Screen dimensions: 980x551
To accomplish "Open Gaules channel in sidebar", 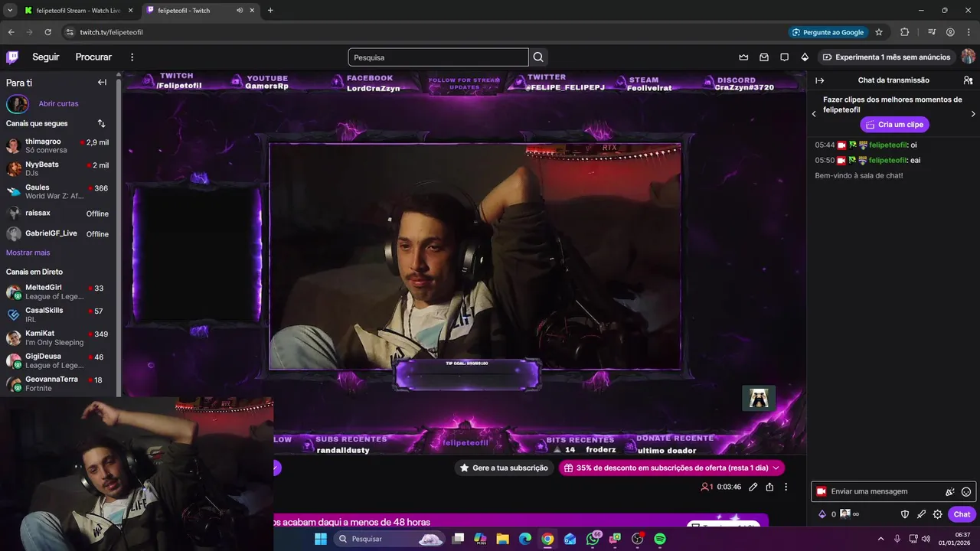I will (57, 191).
